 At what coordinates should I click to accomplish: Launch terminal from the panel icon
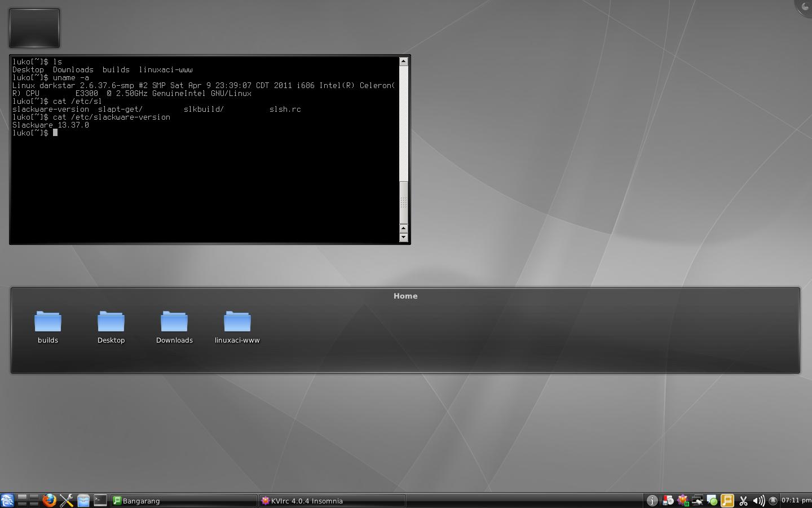click(100, 500)
